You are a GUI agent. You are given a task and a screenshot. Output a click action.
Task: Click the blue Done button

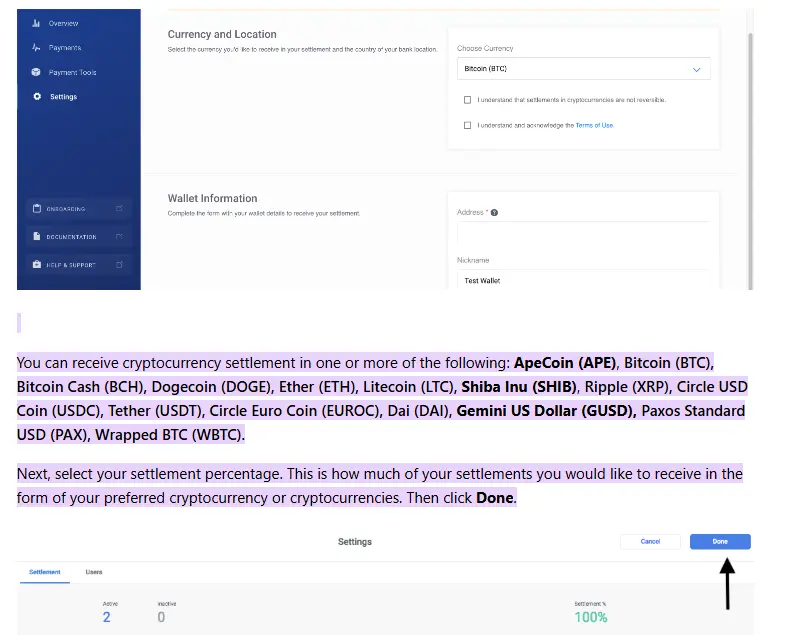[x=720, y=542]
